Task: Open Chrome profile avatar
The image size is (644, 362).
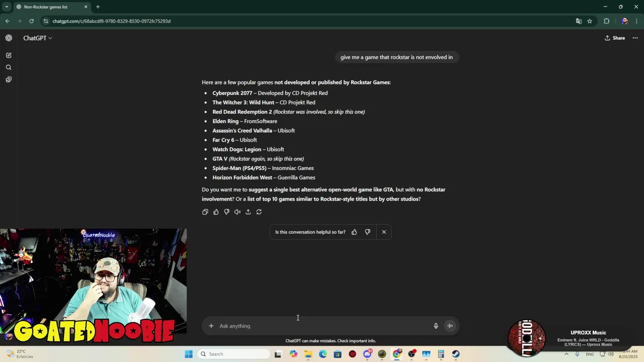Action: (x=624, y=21)
